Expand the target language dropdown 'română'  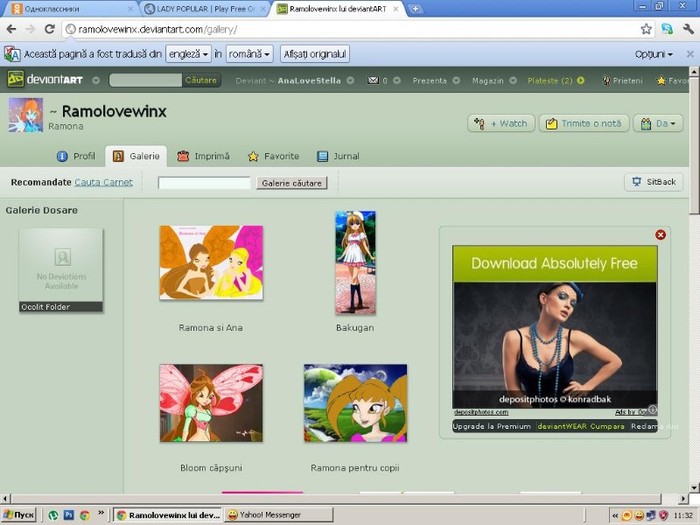tap(249, 54)
